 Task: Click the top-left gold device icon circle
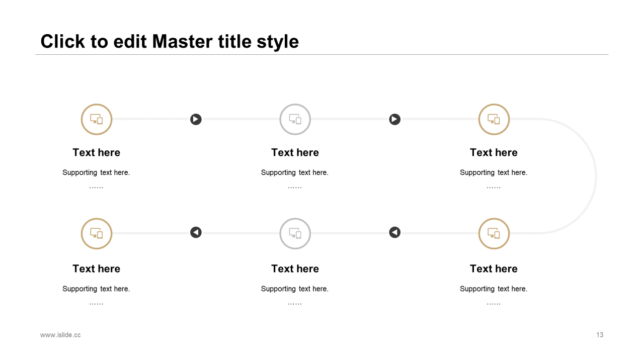coord(97,119)
